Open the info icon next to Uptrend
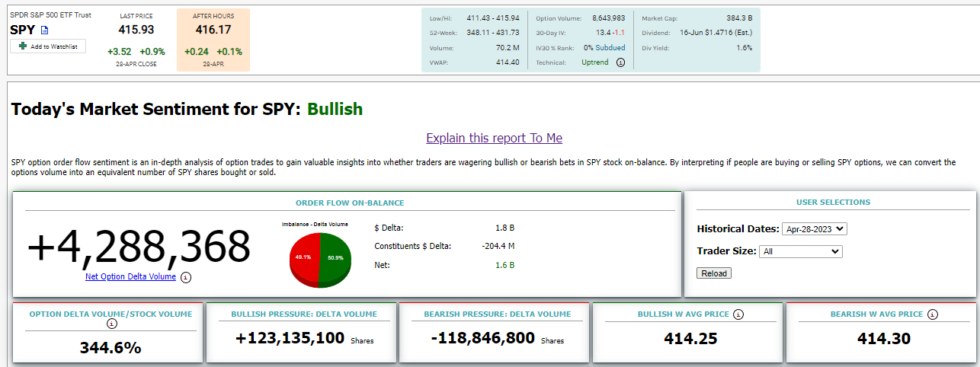Viewport: 980px width, 367px height. 620,62
